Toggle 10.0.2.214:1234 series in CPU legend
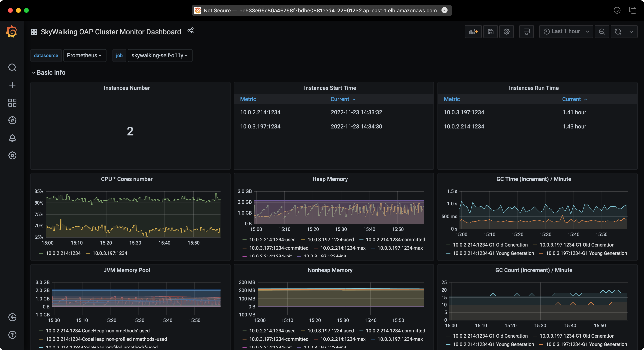Screen dimensions: 644x350 pyautogui.click(x=63, y=253)
